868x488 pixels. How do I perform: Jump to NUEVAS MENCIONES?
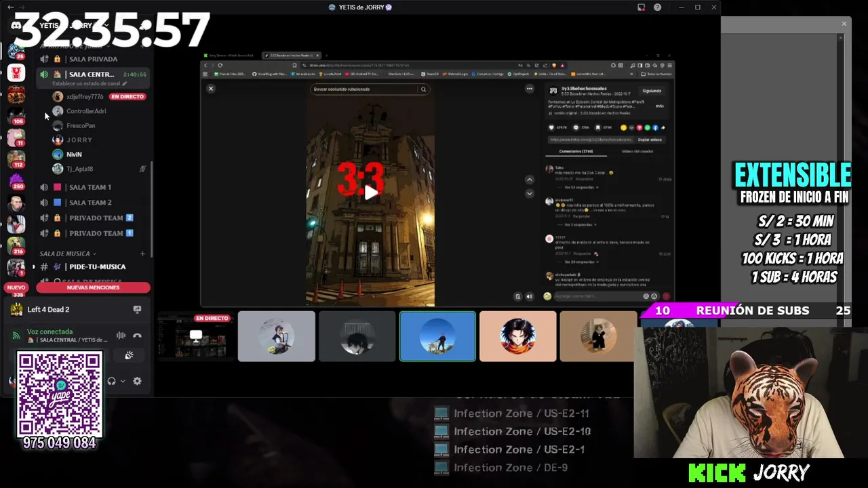[93, 287]
